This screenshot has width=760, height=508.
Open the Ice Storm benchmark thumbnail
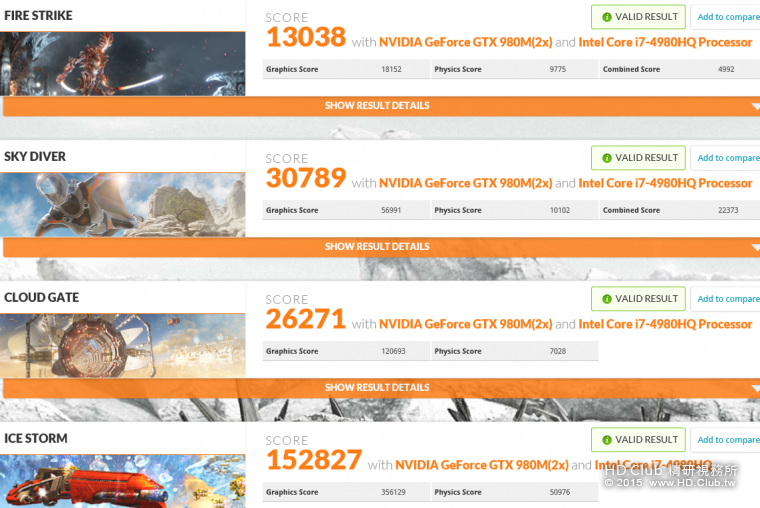(123, 481)
